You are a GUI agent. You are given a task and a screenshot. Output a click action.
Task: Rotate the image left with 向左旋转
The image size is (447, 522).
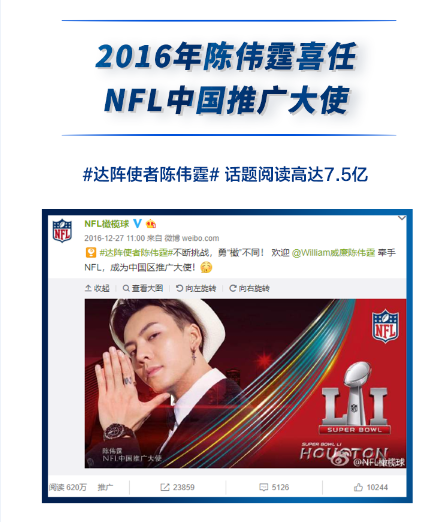pyautogui.click(x=196, y=288)
